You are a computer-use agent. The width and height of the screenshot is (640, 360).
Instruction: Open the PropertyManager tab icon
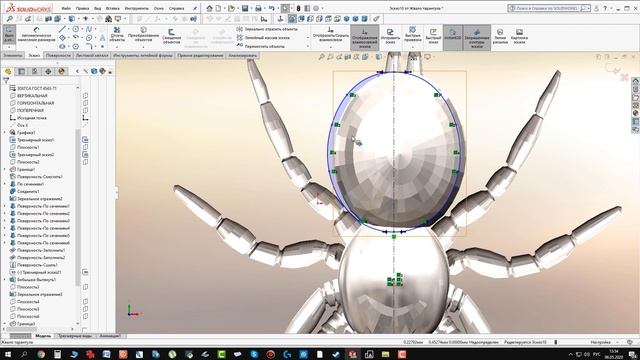[x=22, y=71]
